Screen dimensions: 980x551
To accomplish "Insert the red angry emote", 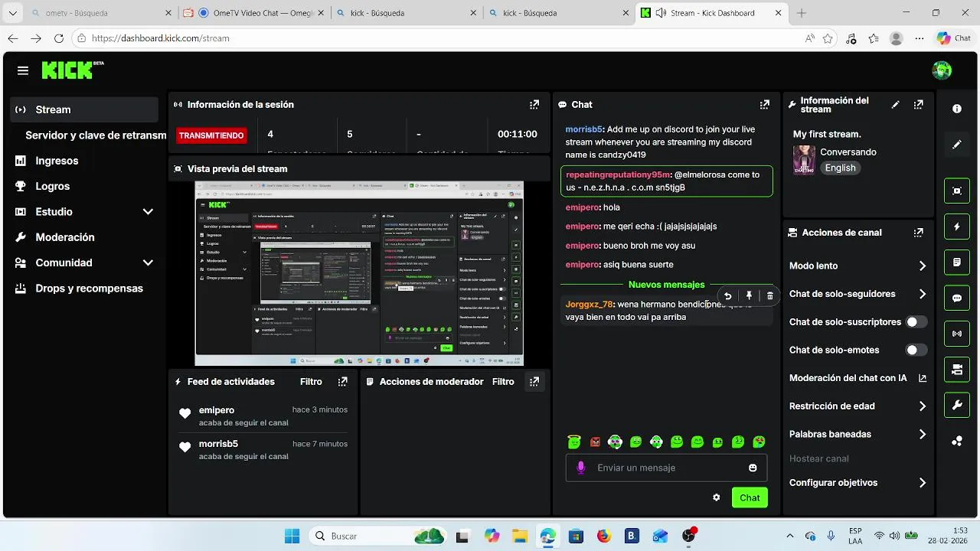I will pyautogui.click(x=595, y=442).
